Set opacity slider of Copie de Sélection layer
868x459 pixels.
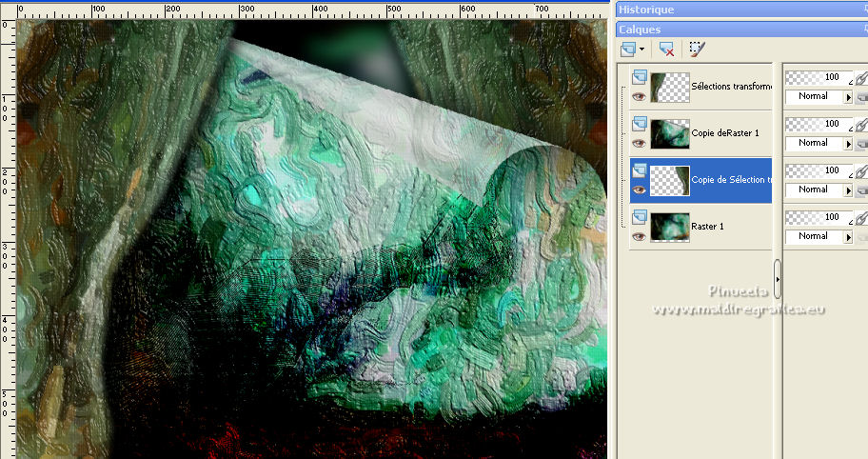point(819,170)
